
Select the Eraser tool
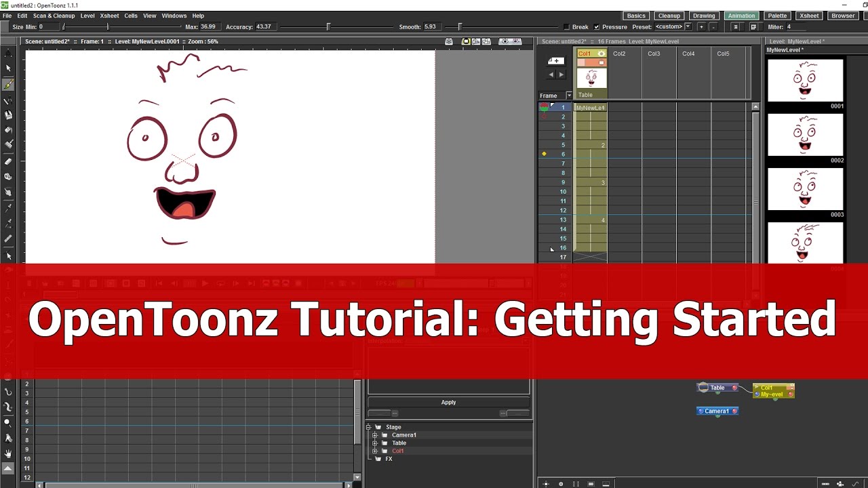click(8, 161)
